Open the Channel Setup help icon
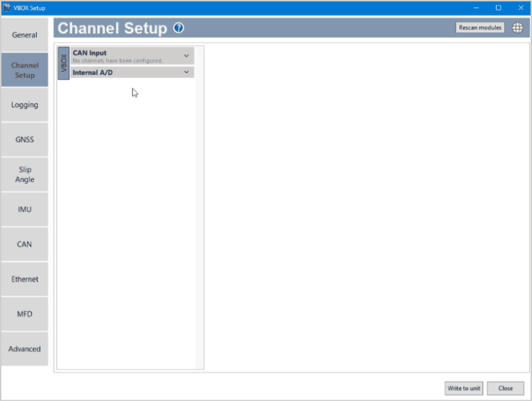The height and width of the screenshot is (401, 532). [179, 28]
